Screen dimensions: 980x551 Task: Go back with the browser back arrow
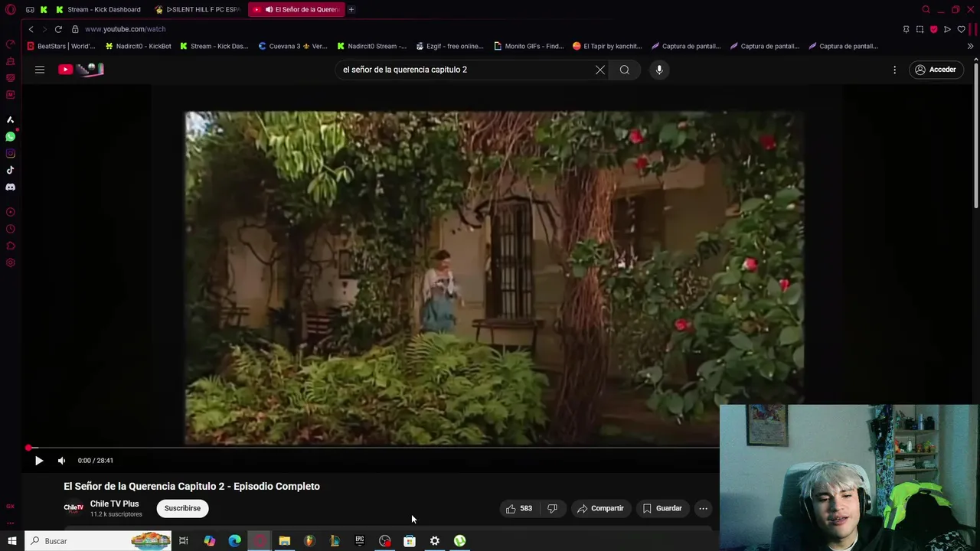tap(31, 29)
